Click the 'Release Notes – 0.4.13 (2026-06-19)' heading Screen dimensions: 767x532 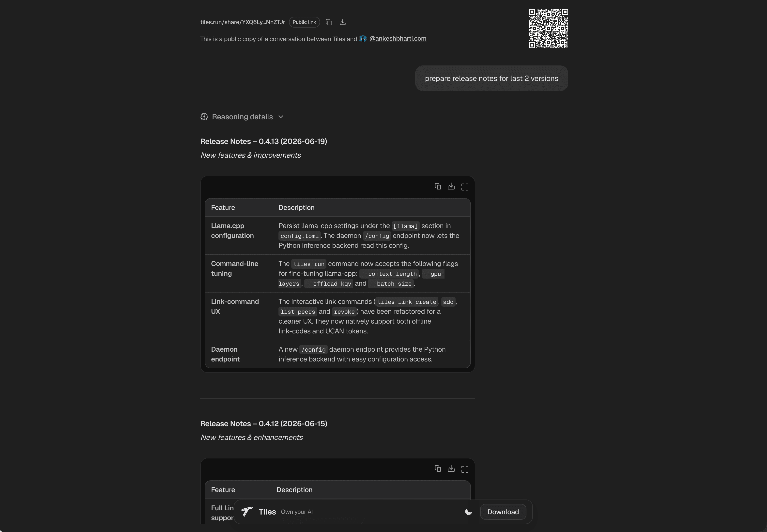point(263,141)
